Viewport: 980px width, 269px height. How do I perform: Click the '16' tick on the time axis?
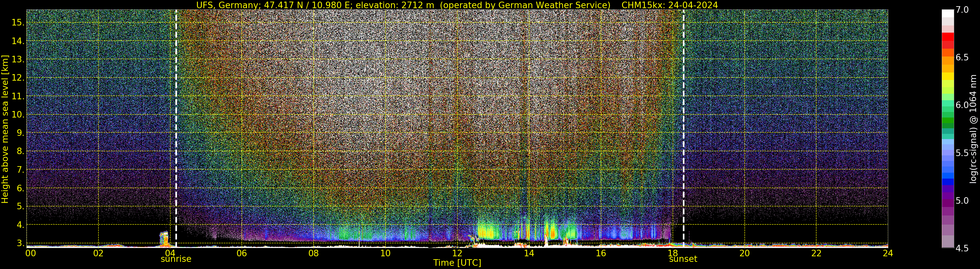tap(601, 253)
